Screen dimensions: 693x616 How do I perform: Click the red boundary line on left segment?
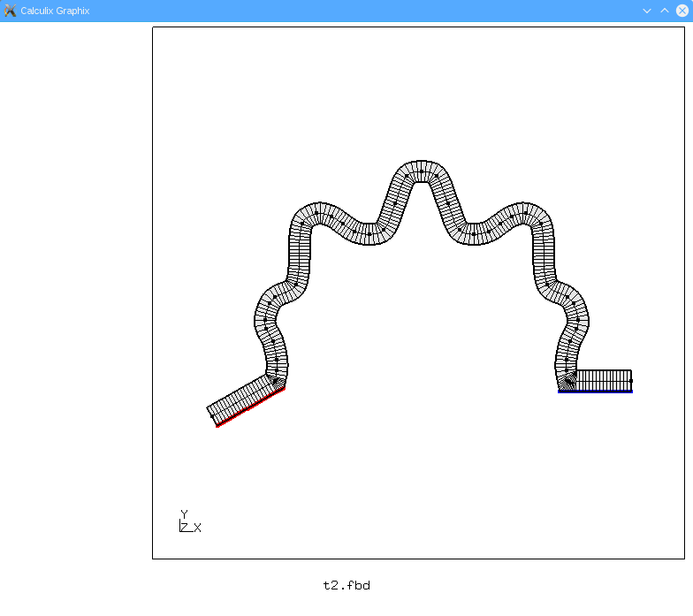tap(250, 408)
